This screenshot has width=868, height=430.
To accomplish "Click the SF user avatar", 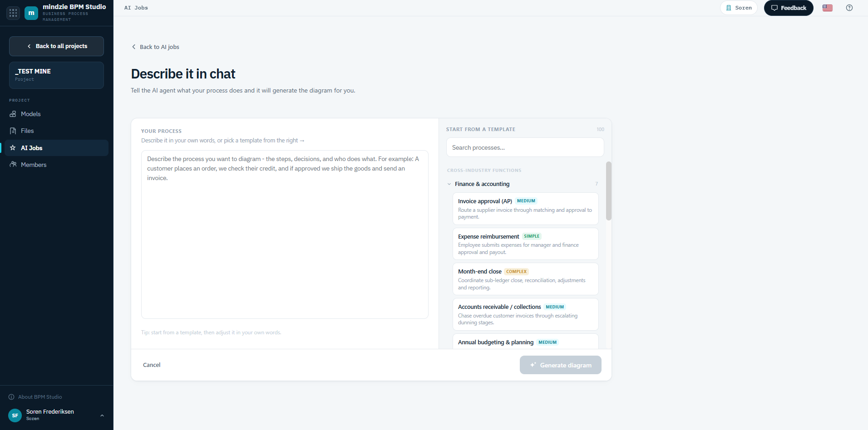I will click(x=15, y=415).
